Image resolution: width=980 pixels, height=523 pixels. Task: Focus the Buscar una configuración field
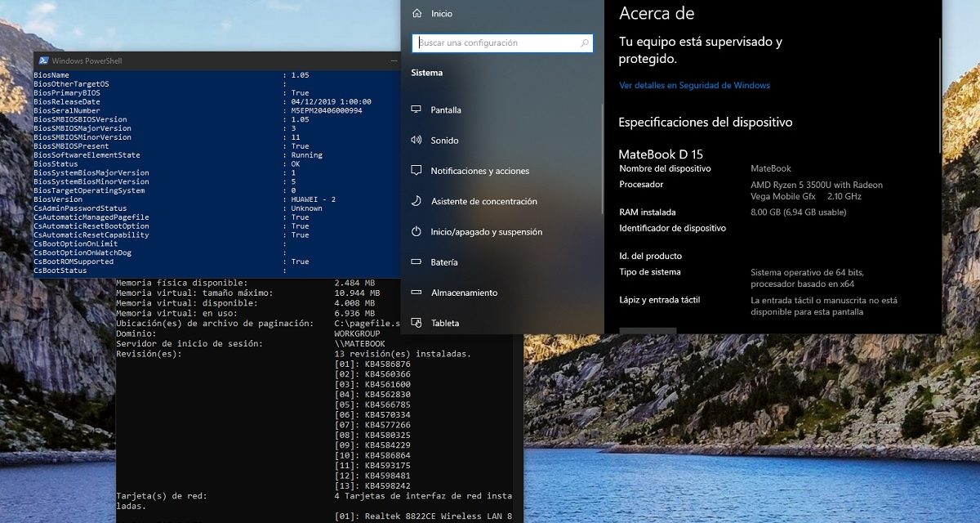click(498, 43)
